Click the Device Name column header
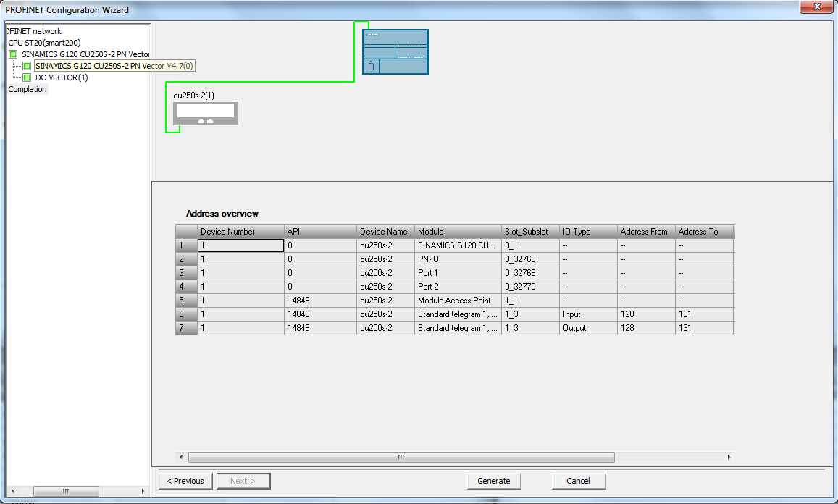Viewport: 838px width, 504px height. (x=385, y=232)
